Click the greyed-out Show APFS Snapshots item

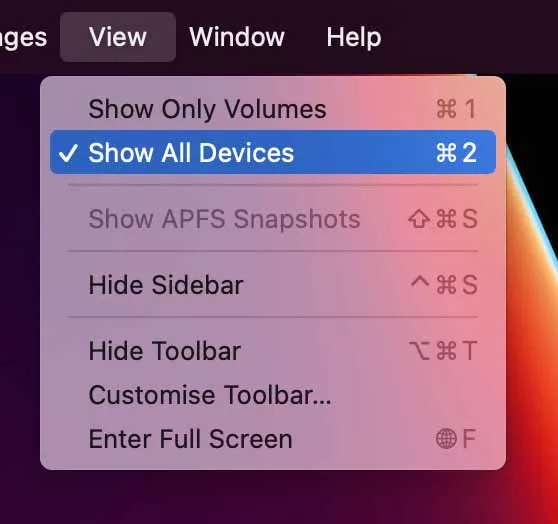click(273, 219)
